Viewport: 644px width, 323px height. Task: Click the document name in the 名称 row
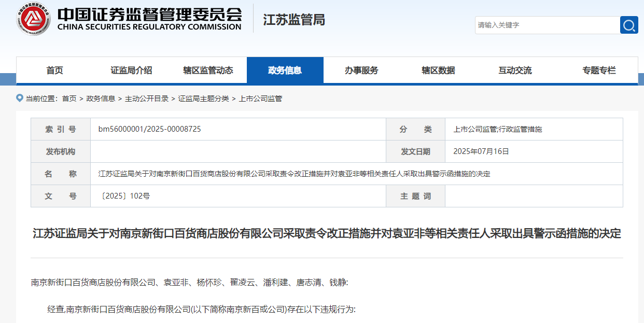click(x=294, y=174)
